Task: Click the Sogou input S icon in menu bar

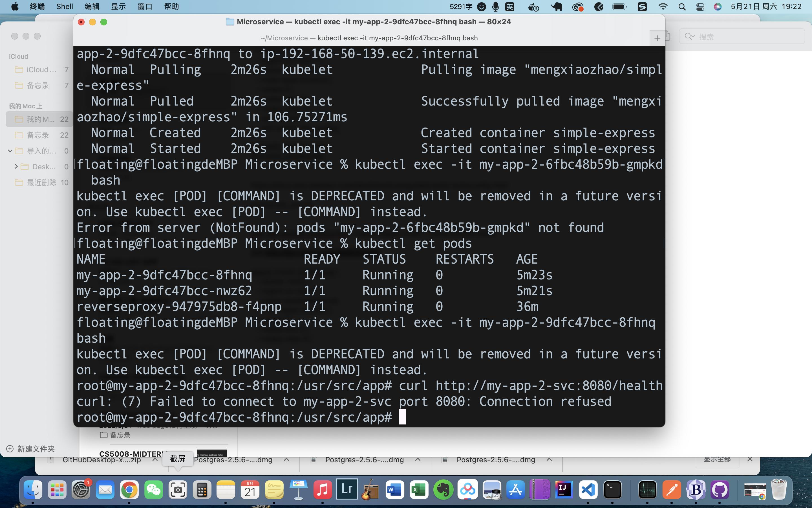Action: pyautogui.click(x=642, y=7)
